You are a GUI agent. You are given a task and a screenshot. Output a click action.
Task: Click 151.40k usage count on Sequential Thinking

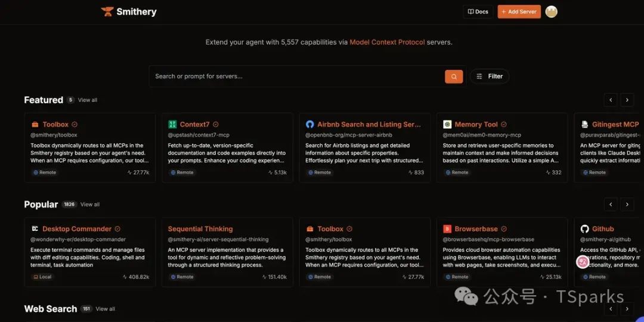pyautogui.click(x=274, y=277)
